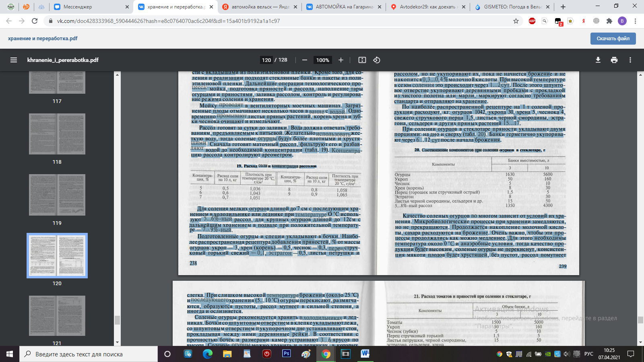Viewport: 644px width, 362px height.
Task: Open the хранение и переработка.pdf link
Action: pyautogui.click(x=43, y=39)
